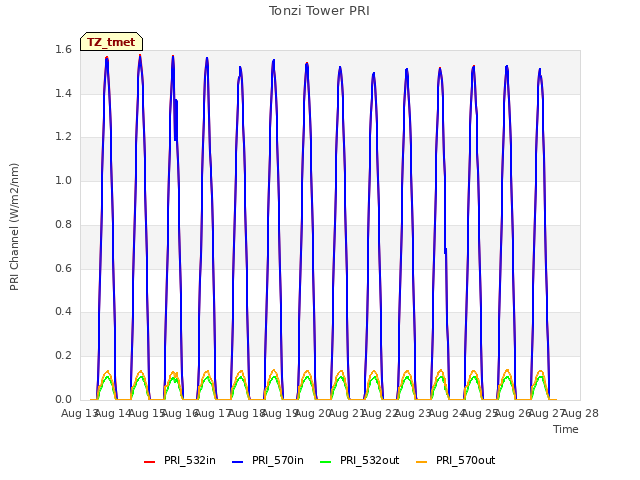Click the 1.0 y-axis tick label
Viewport: 640px width, 480px height.
[x=63, y=180]
